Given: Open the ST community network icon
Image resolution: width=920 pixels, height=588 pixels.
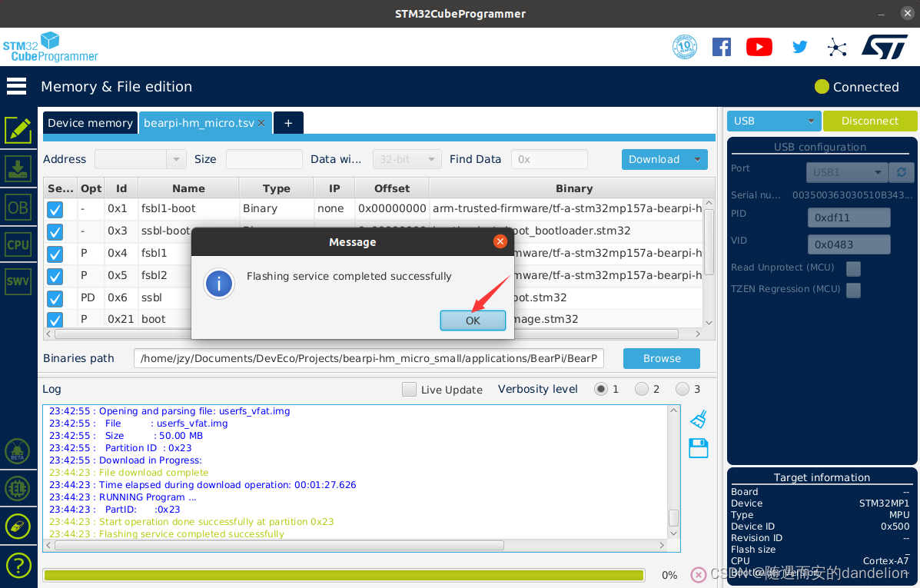Looking at the screenshot, I should tap(837, 47).
